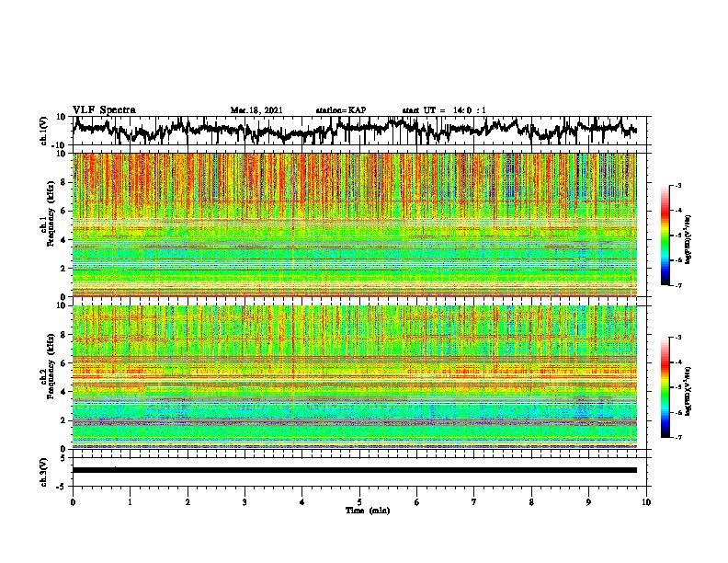Click the ch.1 spectrogram color scale bar
The image size is (728, 563).
click(x=665, y=236)
